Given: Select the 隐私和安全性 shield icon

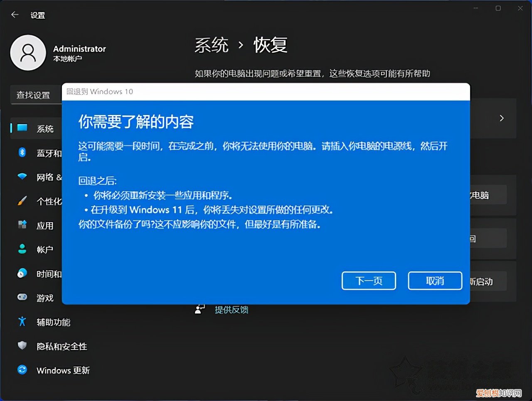Looking at the screenshot, I should tap(22, 346).
